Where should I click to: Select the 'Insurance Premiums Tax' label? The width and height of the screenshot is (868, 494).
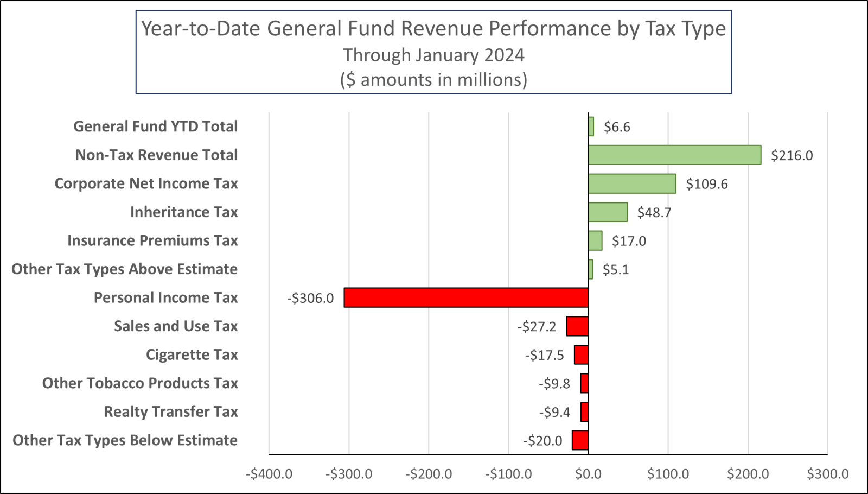152,240
